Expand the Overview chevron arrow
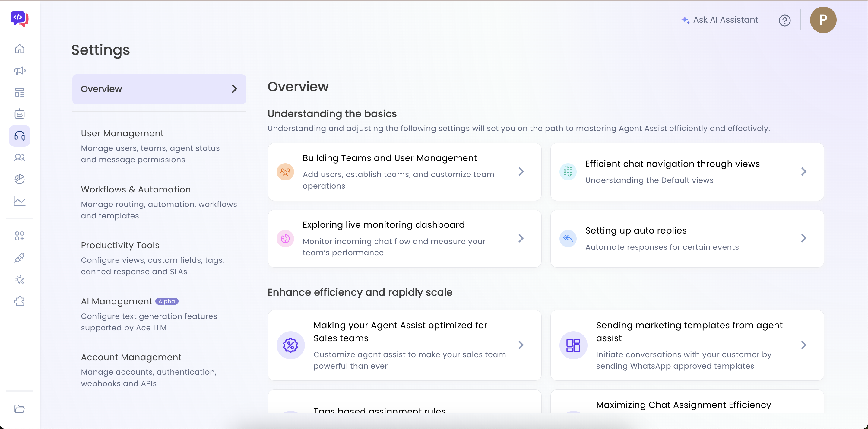This screenshot has width=868, height=429. coord(234,89)
